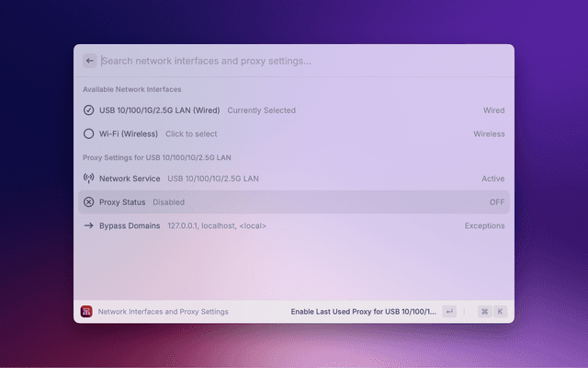Click the antenna icon for Network Service
Image resolution: width=588 pixels, height=368 pixels.
click(89, 178)
